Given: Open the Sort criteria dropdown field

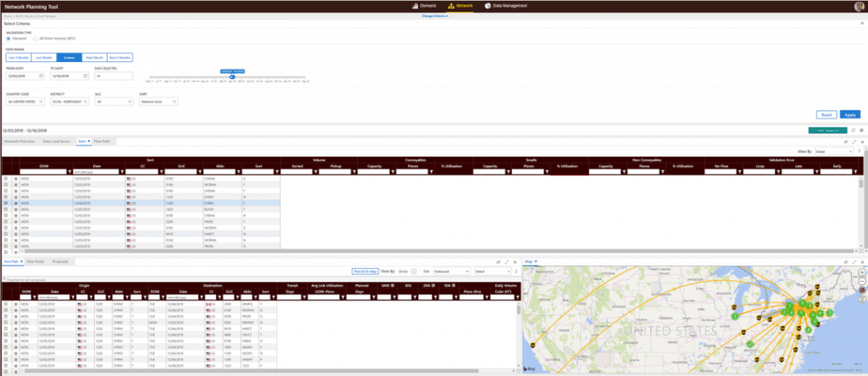Looking at the screenshot, I should (x=159, y=101).
